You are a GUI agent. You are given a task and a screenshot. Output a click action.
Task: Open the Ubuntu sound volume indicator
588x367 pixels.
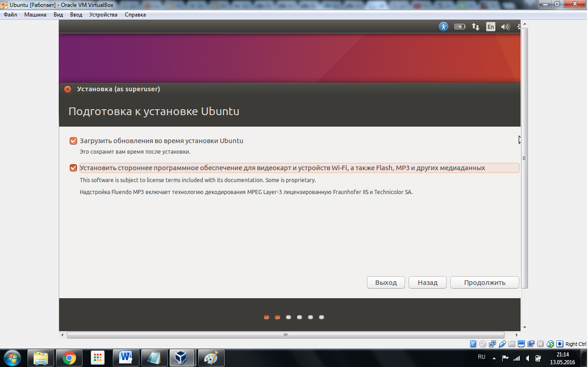click(x=505, y=27)
